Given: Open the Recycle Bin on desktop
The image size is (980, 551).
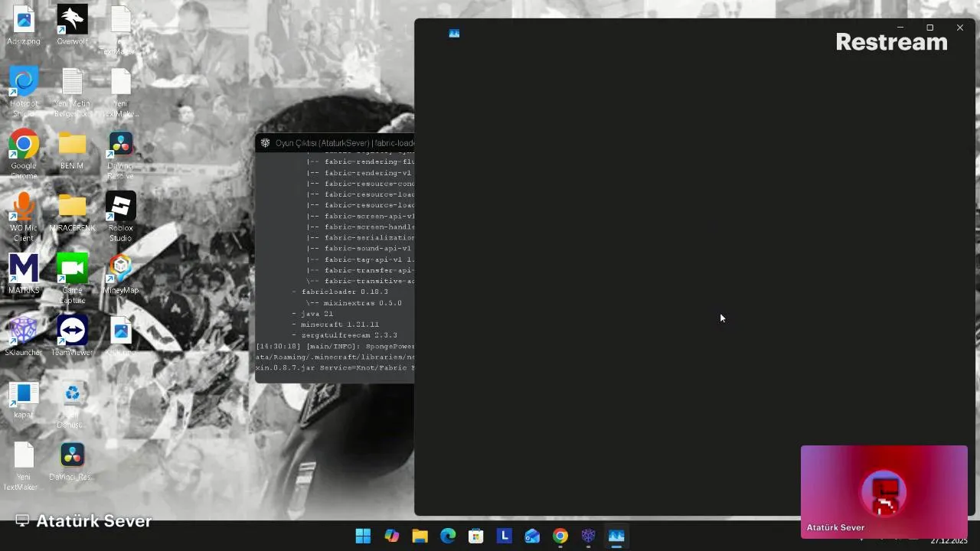Looking at the screenshot, I should 72,403.
